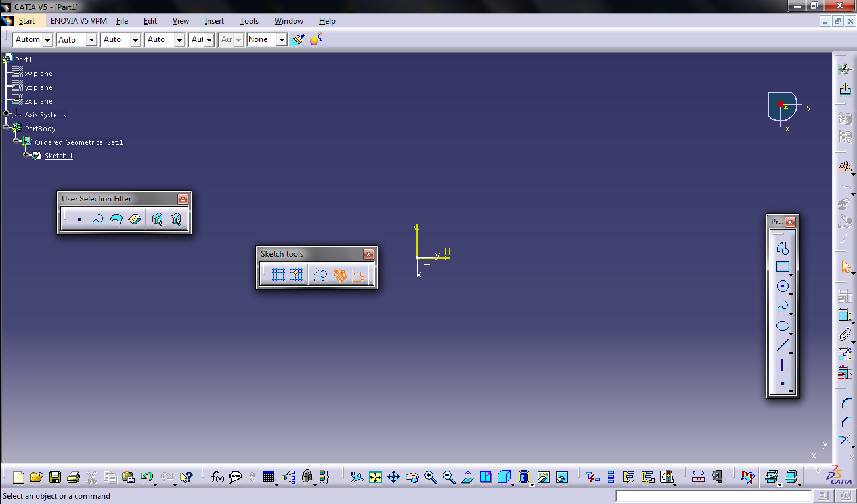Close the User Selection Filter toolbar
This screenshot has width=857, height=504.
click(x=183, y=199)
